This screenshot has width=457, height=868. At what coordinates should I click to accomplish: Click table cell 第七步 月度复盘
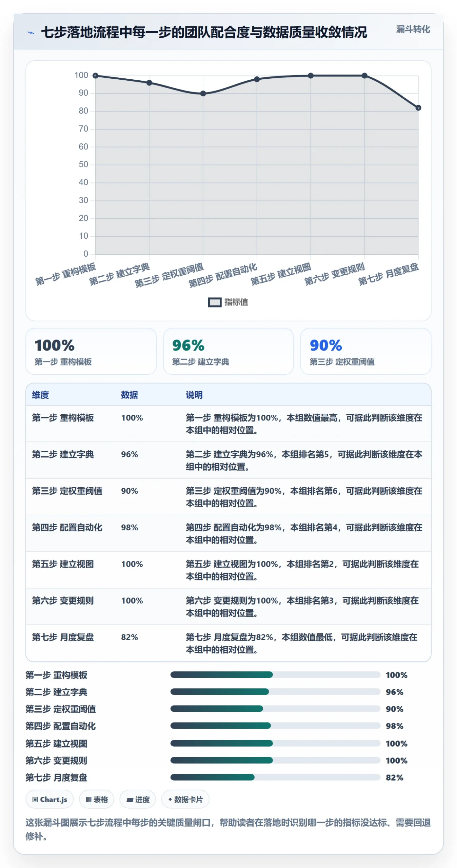(63, 637)
